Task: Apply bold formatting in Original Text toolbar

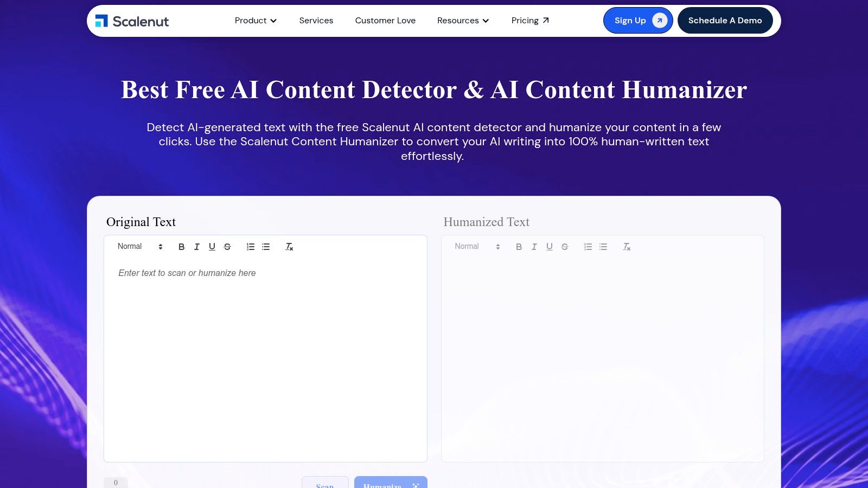Action: coord(182,247)
